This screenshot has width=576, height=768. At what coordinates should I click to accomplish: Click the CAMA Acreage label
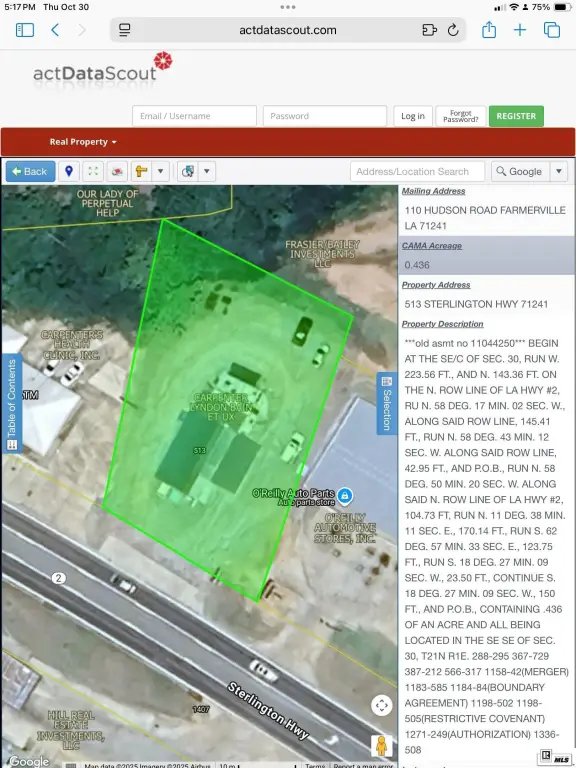pos(432,246)
